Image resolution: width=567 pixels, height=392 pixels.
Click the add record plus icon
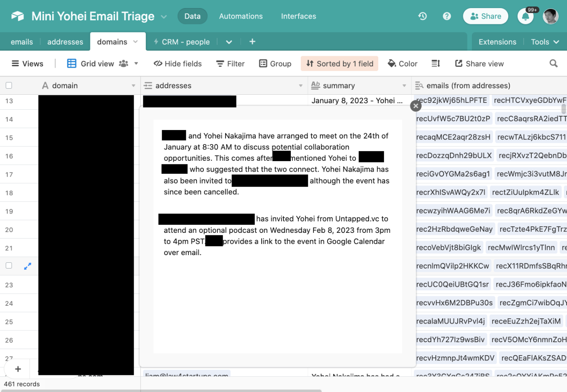click(18, 369)
